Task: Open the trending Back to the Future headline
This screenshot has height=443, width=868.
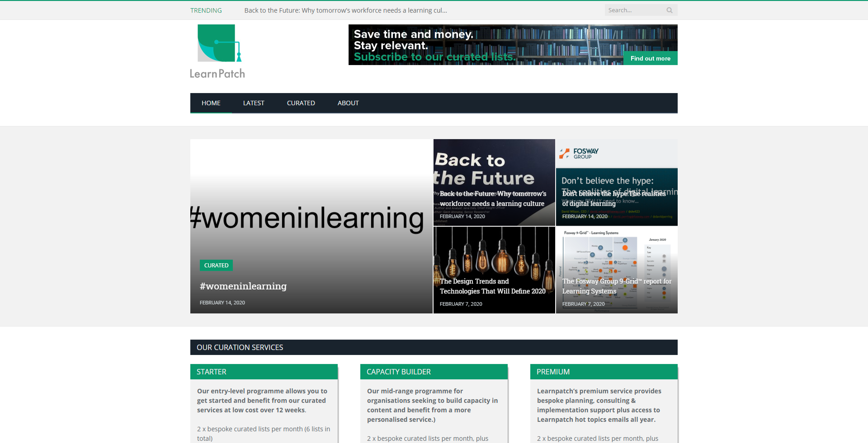Action: [x=345, y=10]
